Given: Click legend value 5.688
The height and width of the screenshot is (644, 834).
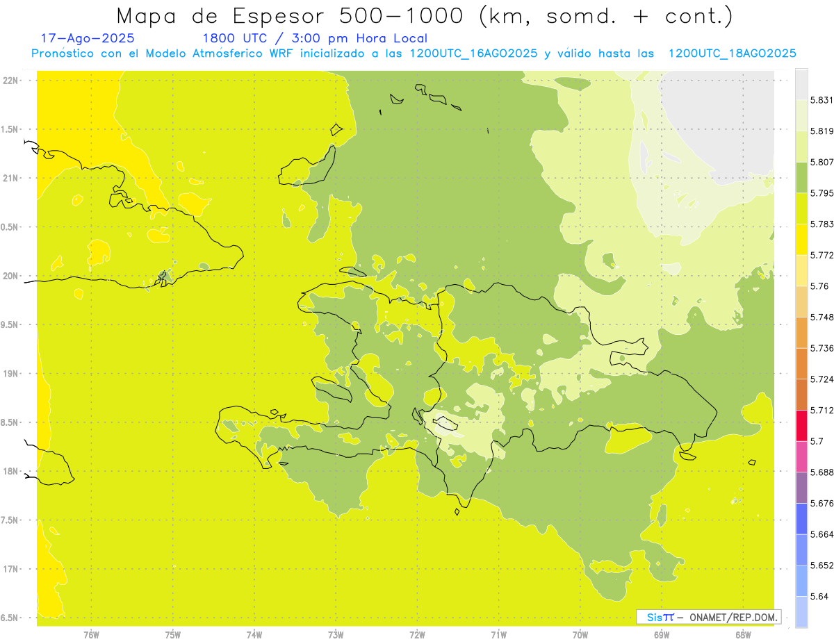Looking at the screenshot, I should point(821,472).
